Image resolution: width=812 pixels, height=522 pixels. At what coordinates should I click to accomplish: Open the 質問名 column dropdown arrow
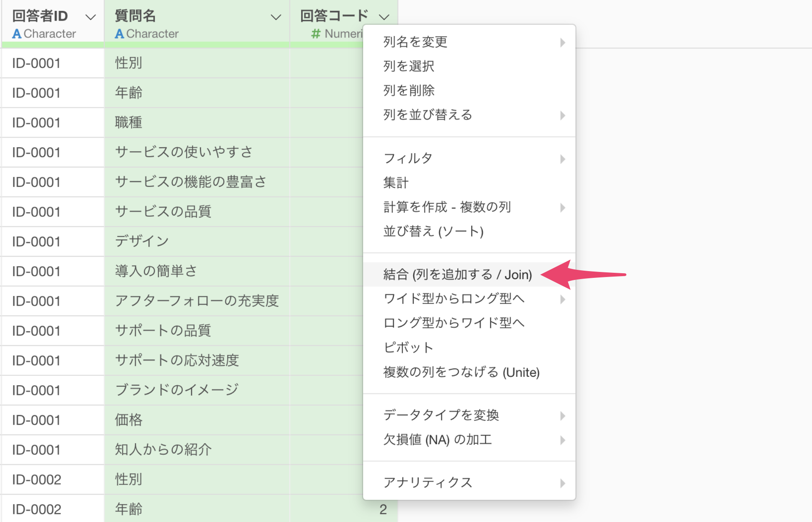click(275, 17)
